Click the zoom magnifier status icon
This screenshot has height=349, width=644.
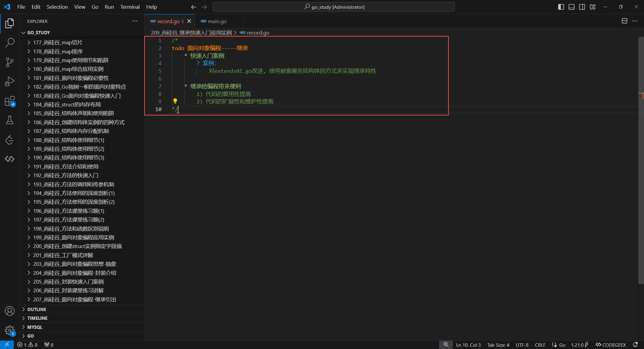click(446, 345)
